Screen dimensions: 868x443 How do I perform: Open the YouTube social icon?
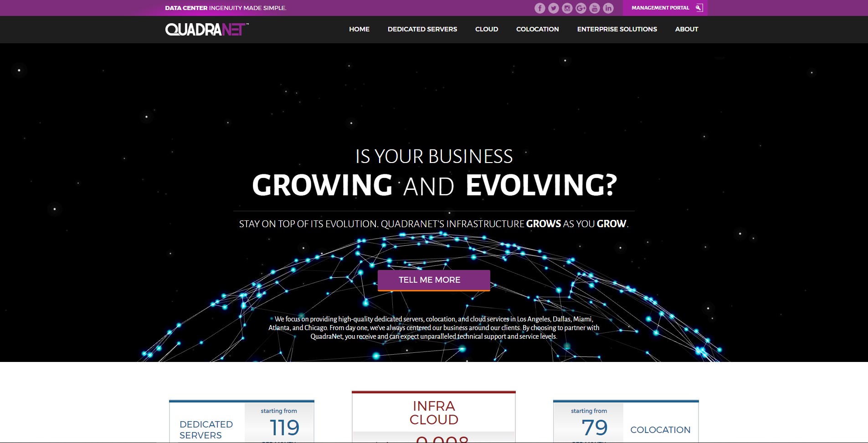pyautogui.click(x=595, y=8)
